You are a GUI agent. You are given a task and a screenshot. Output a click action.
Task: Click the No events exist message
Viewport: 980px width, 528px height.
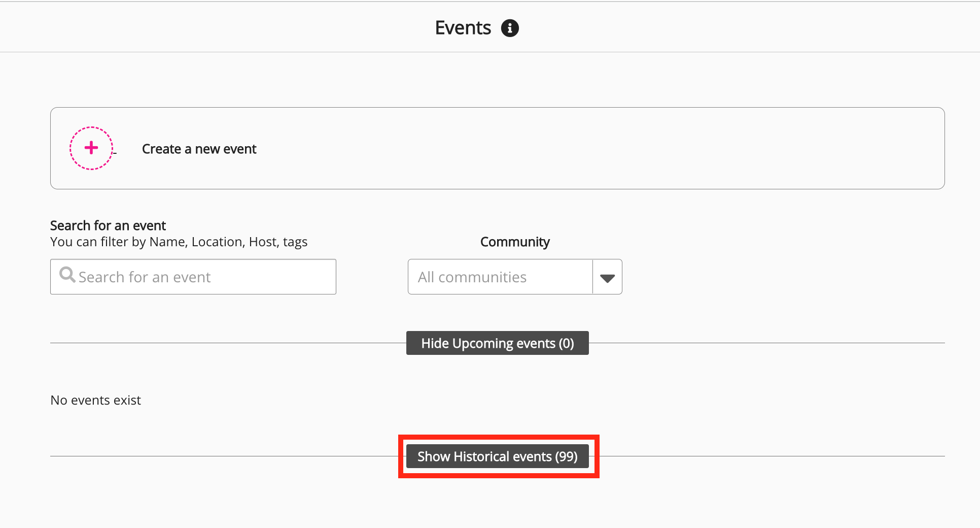(x=95, y=401)
